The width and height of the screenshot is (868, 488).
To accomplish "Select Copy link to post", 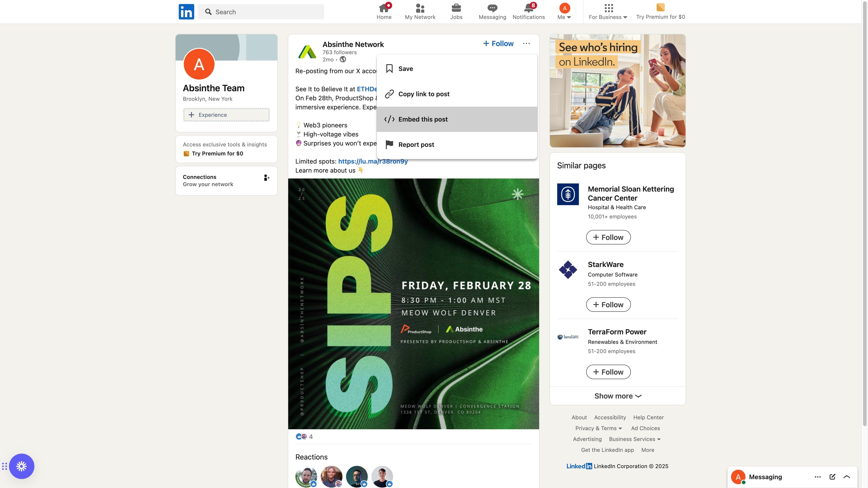I will tap(457, 94).
